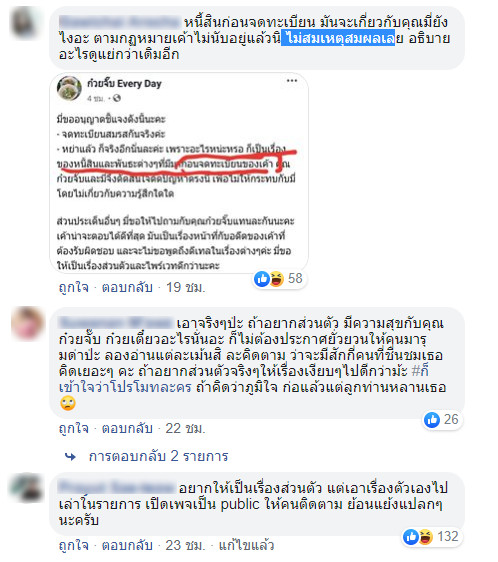Click the second commenter's profile picture
The width and height of the screenshot is (498, 562).
[x=27, y=323]
